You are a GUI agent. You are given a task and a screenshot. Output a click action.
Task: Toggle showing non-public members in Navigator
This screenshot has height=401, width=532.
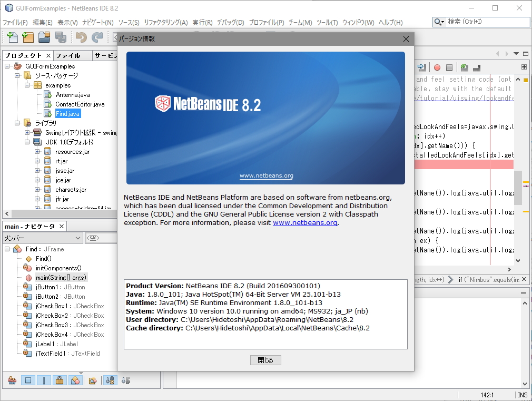tap(60, 380)
